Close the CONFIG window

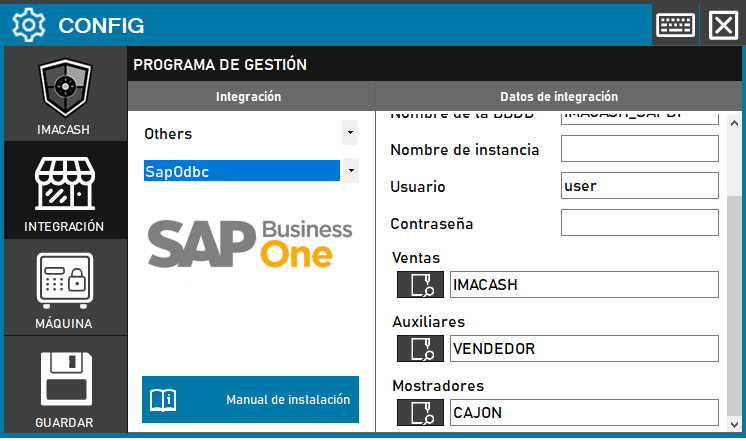click(x=722, y=25)
